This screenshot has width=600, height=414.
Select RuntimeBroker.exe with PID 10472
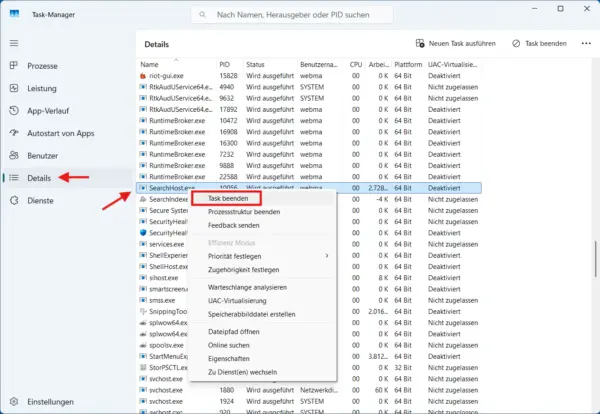tap(309, 121)
